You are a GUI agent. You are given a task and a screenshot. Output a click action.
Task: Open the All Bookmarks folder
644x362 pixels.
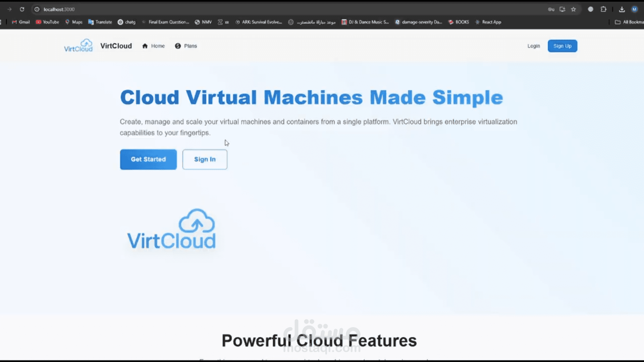tap(629, 22)
